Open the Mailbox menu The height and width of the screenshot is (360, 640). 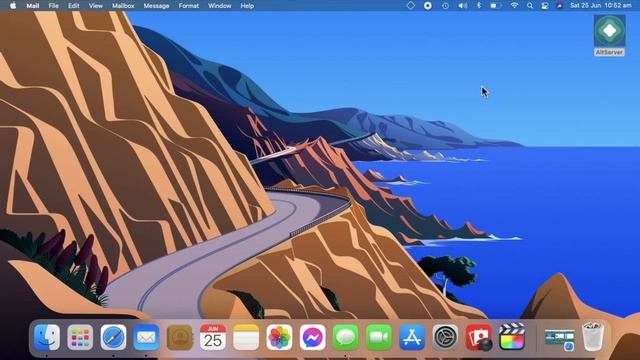[123, 6]
